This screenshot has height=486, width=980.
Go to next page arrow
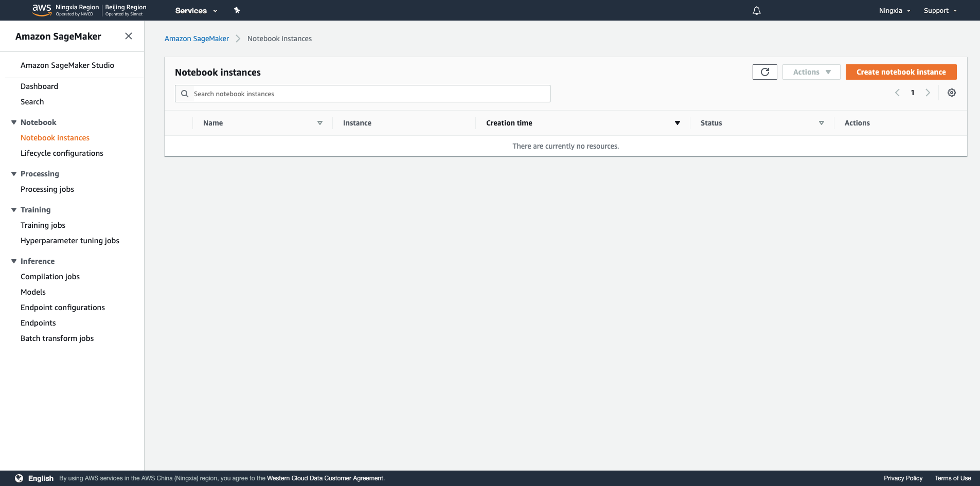928,93
